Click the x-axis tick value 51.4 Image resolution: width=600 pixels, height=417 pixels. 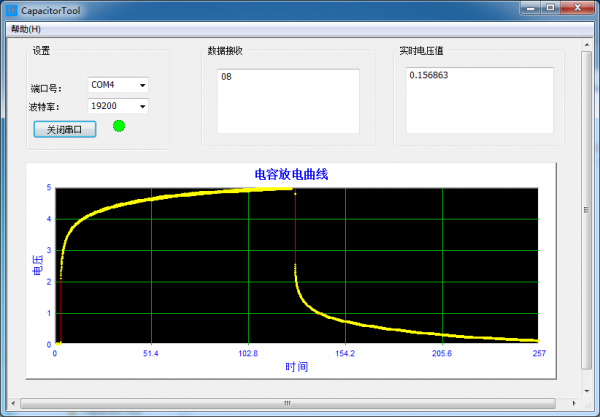(151, 353)
